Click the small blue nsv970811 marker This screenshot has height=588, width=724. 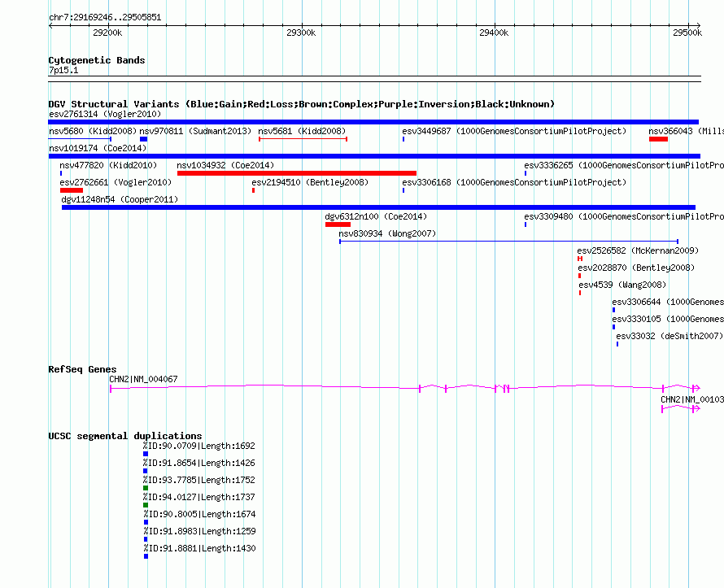(143, 139)
